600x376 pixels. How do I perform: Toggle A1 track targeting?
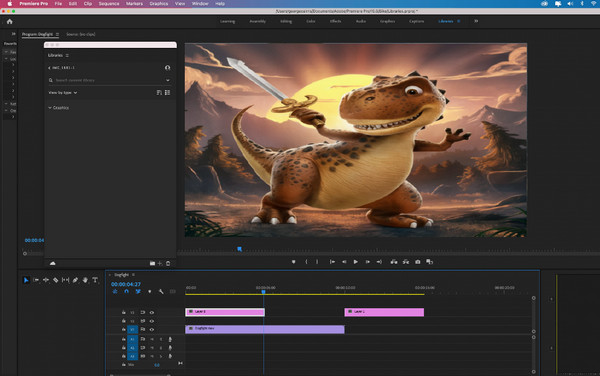pyautogui.click(x=132, y=339)
